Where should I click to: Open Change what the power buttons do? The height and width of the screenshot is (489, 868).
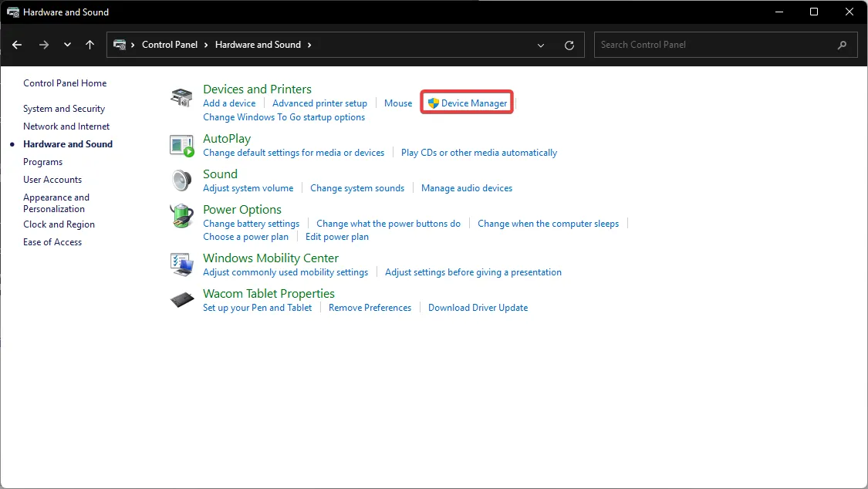[388, 224]
